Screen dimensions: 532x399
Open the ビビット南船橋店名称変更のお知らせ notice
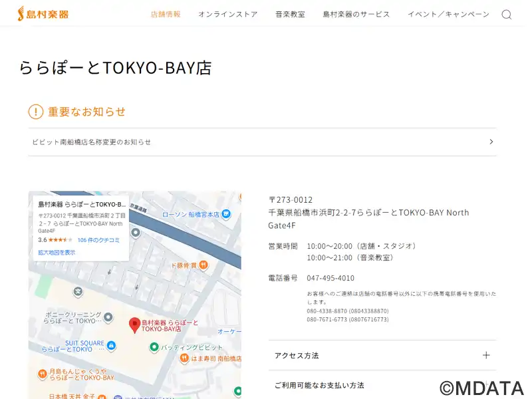[262, 142]
